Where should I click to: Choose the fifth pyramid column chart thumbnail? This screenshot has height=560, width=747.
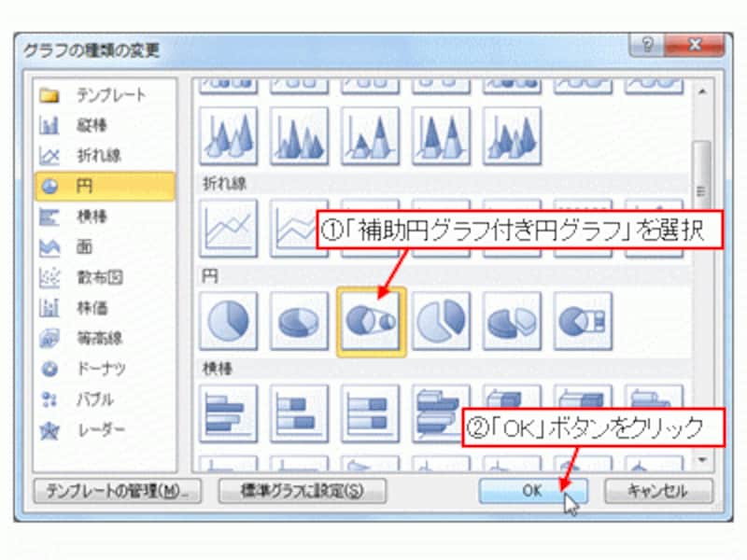[512, 135]
